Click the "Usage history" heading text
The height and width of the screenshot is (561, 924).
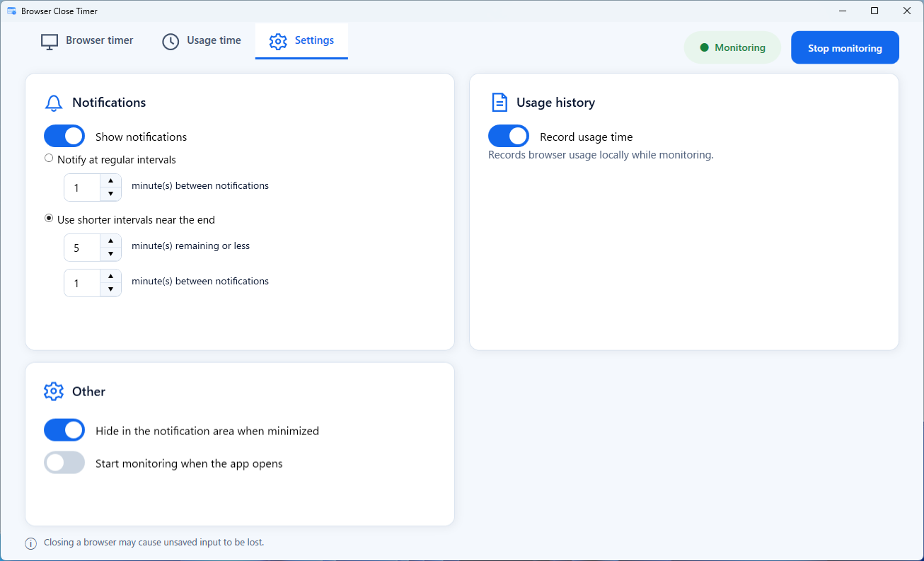[x=555, y=103]
